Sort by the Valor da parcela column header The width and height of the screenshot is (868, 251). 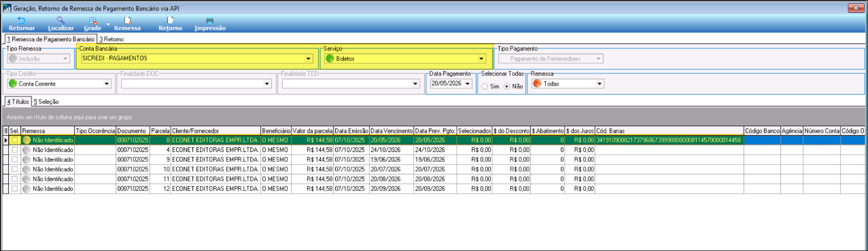[312, 130]
